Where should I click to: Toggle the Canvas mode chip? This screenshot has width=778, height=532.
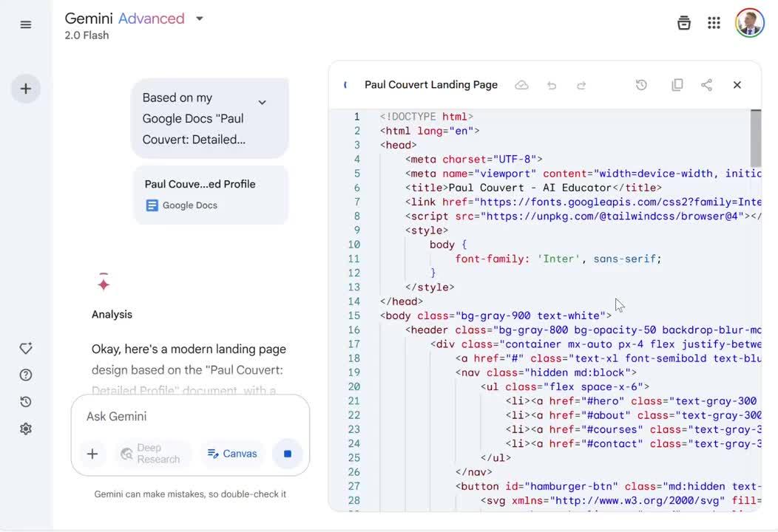232,454
